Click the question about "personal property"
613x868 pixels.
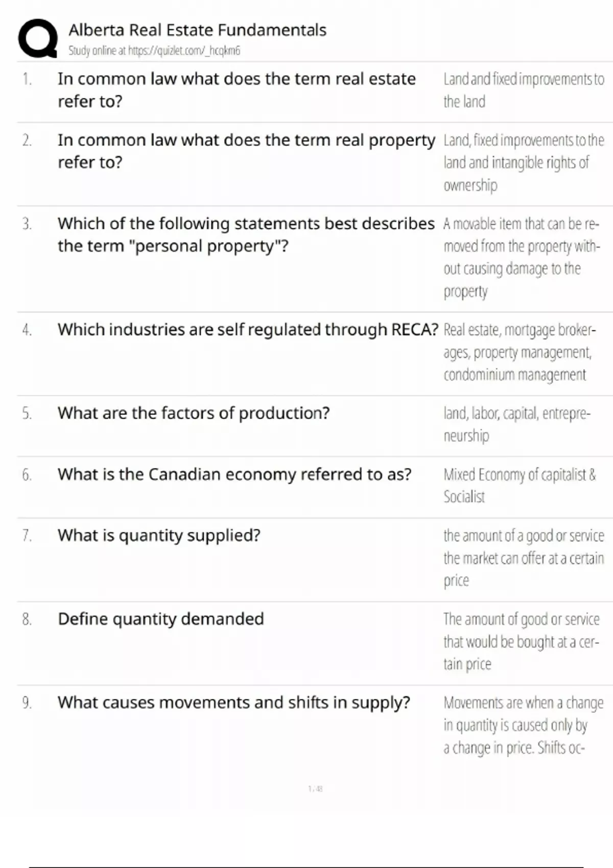point(246,235)
